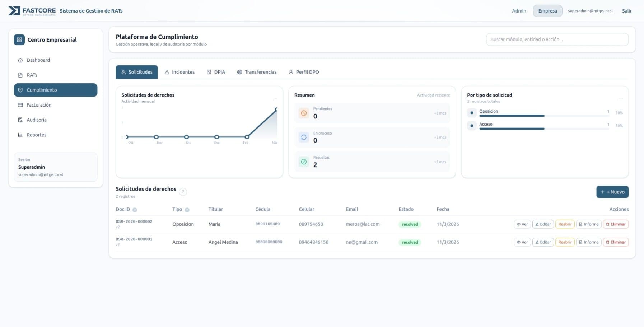Click the En proceso refresh icon

[304, 137]
